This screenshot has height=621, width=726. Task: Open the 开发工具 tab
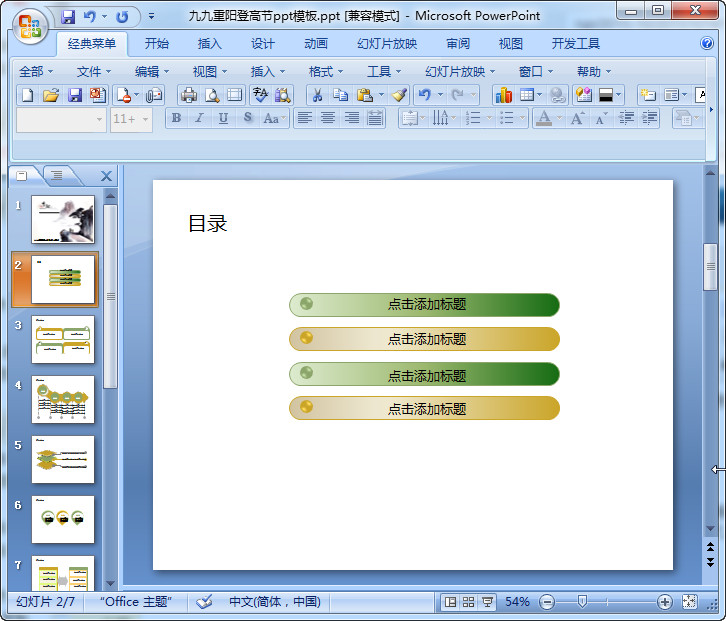click(576, 44)
